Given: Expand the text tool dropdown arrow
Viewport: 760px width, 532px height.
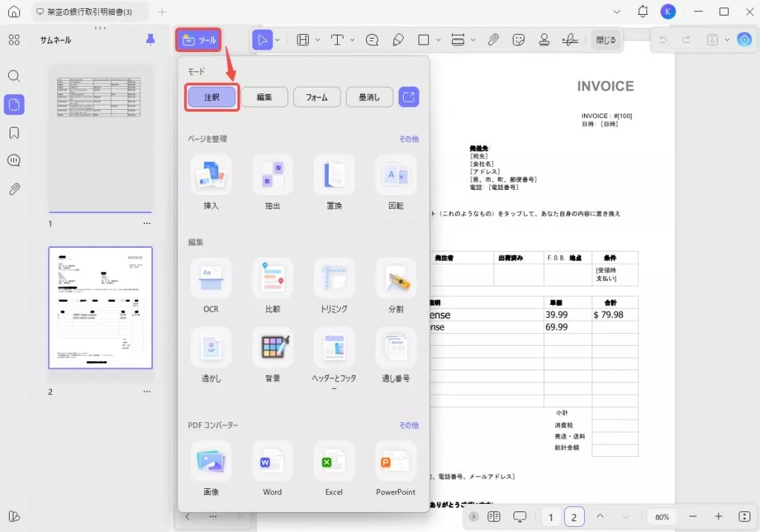Looking at the screenshot, I should [x=353, y=40].
